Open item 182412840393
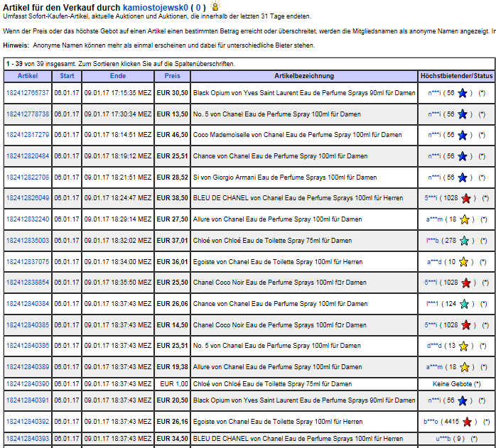 [28, 439]
